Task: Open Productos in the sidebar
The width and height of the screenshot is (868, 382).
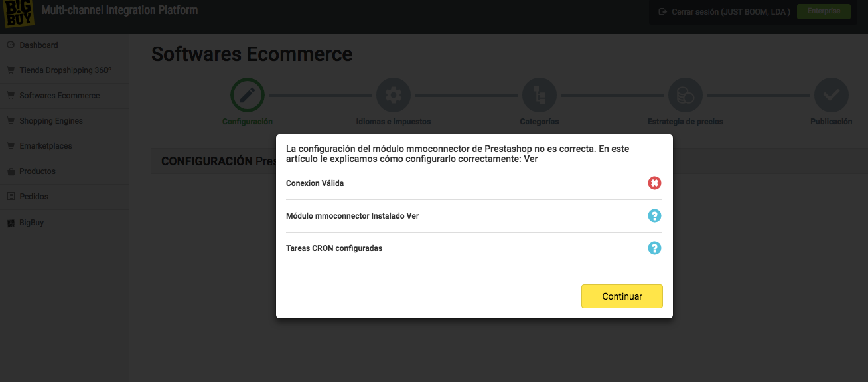Action: [x=38, y=171]
